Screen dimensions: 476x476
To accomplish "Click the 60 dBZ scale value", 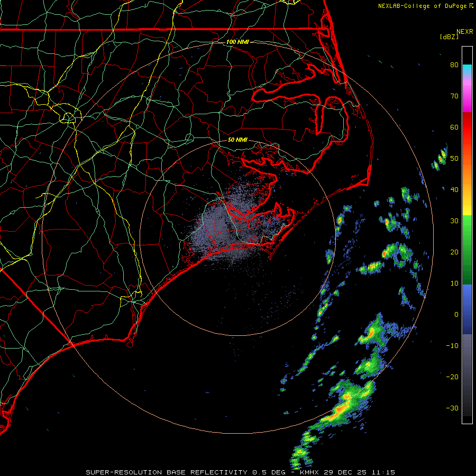I will click(x=454, y=127).
